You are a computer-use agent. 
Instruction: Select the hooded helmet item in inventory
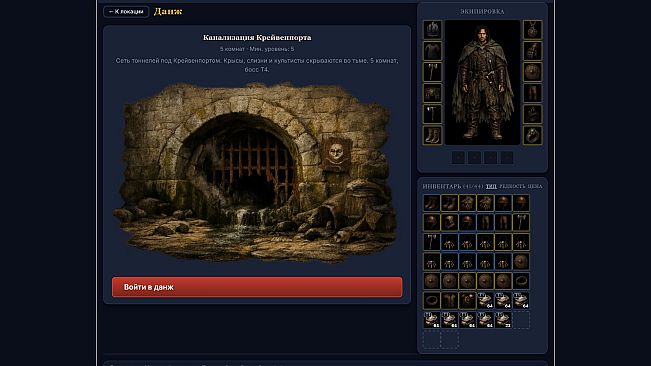click(449, 222)
